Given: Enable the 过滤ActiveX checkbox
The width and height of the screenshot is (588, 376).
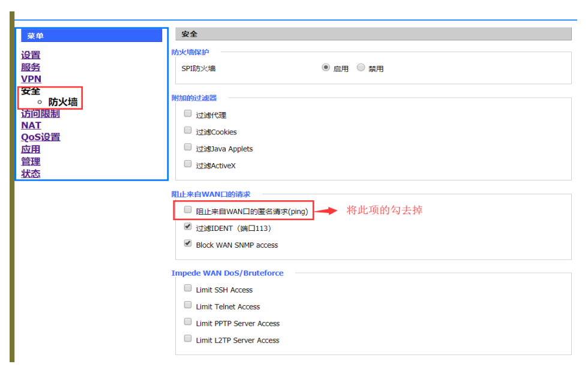Looking at the screenshot, I should point(188,164).
